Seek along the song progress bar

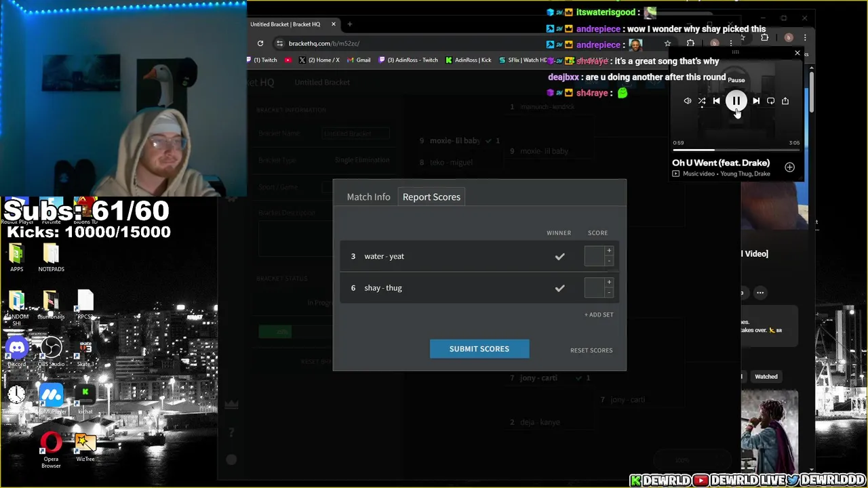(736, 150)
